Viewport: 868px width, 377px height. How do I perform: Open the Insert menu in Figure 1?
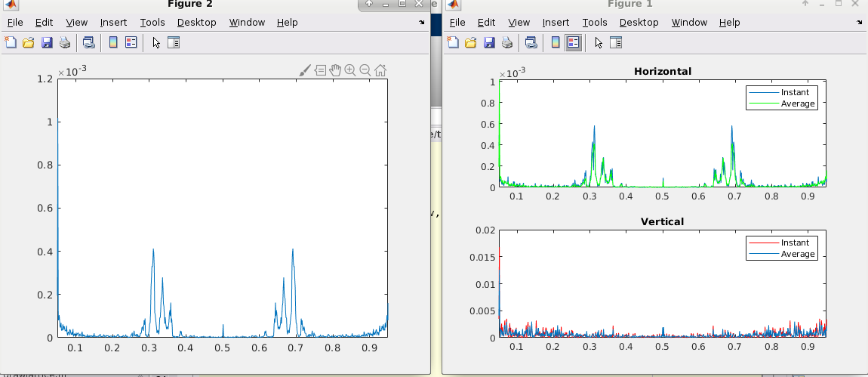click(556, 23)
